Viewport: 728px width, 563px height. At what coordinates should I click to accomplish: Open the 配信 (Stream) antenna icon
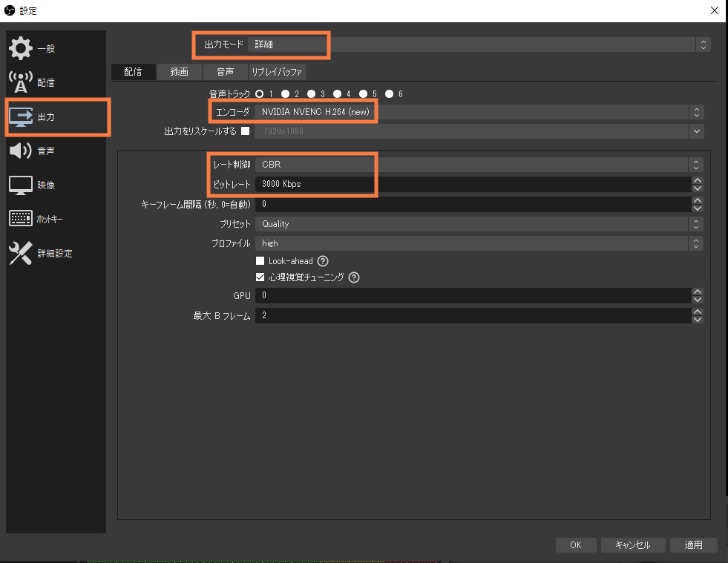click(21, 82)
